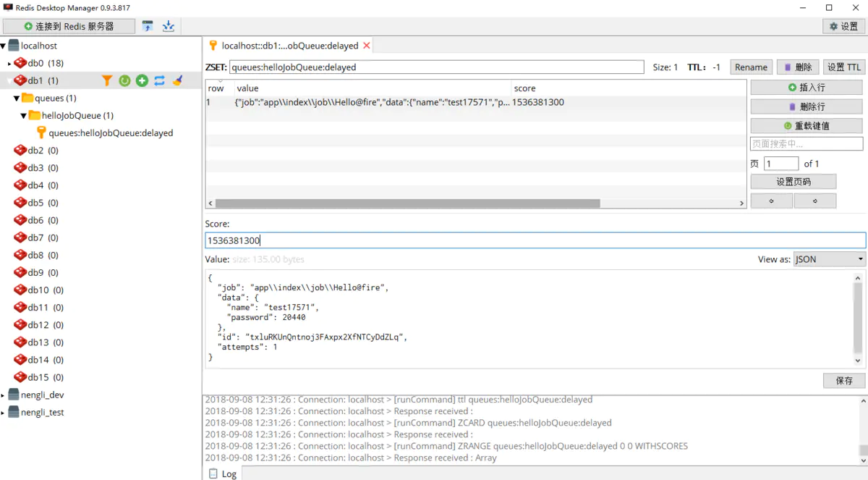Click the ZSET key name input field
The height and width of the screenshot is (480, 868).
pyautogui.click(x=436, y=67)
